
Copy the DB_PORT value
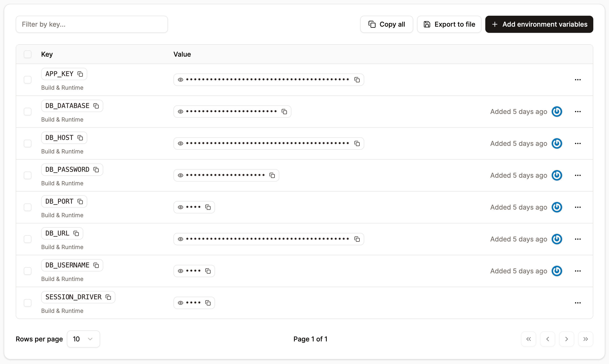click(208, 207)
